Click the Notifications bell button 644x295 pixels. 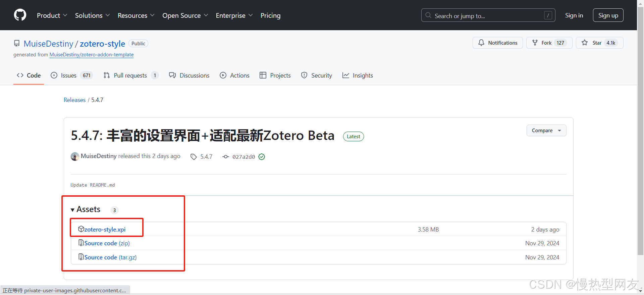[498, 43]
